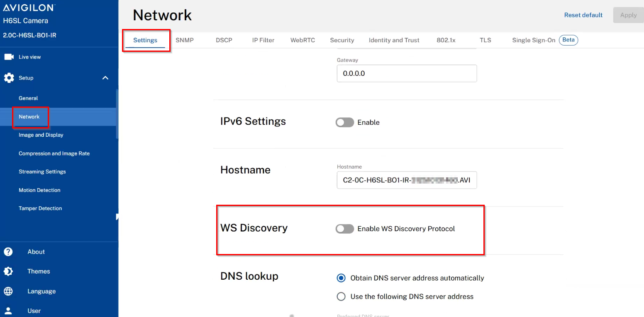Click the sidebar vertical scrollbar
The image size is (644, 317).
click(117, 114)
